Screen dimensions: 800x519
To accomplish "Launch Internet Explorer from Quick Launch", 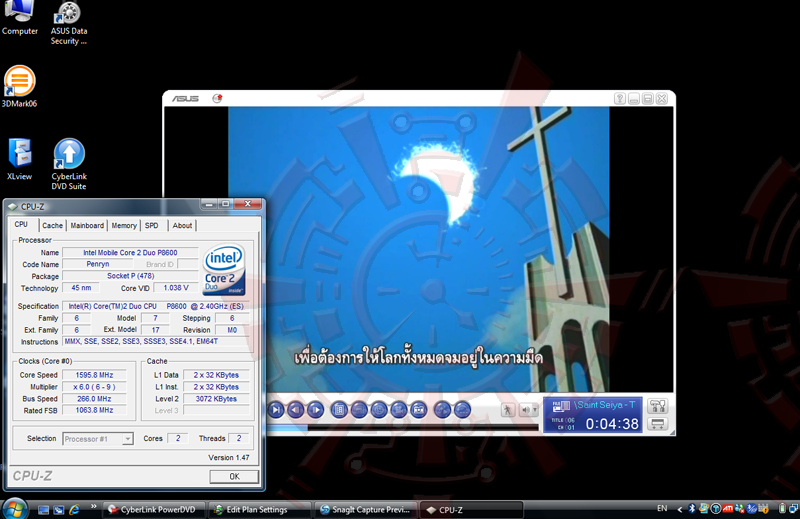I will point(74,509).
